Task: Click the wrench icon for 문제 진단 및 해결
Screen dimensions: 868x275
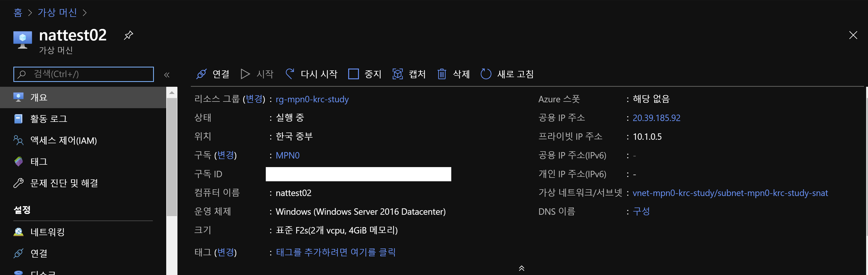Action: [18, 183]
